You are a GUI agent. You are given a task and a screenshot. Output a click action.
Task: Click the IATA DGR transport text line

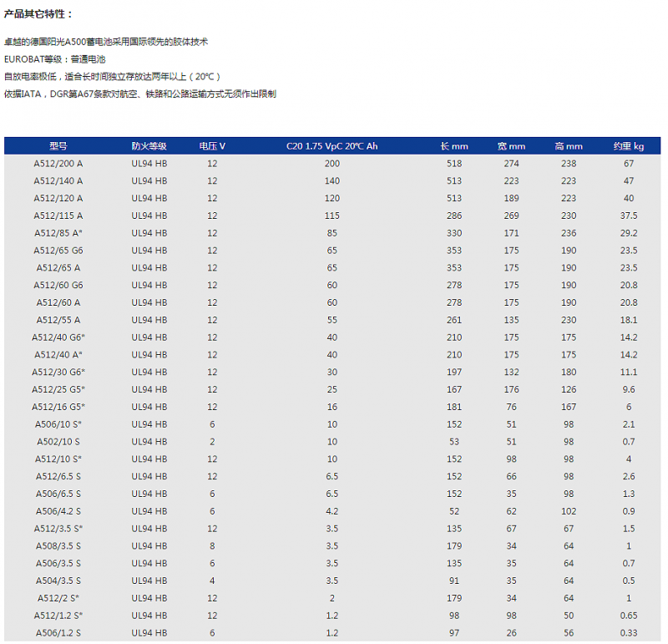(140, 94)
